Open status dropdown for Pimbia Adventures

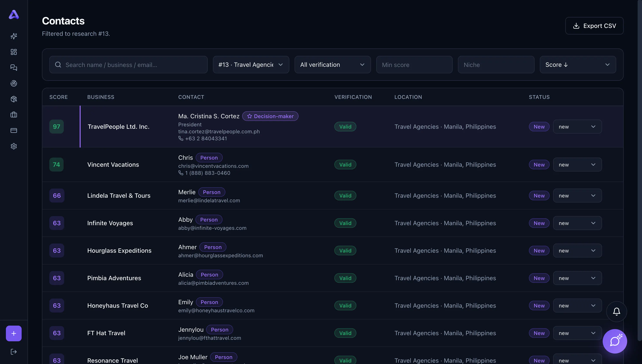(x=578, y=278)
